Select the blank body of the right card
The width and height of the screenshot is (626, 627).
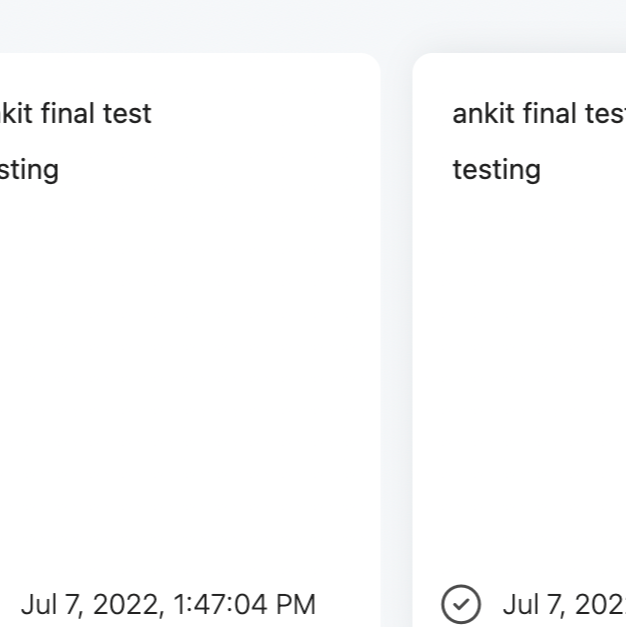tap(520, 380)
